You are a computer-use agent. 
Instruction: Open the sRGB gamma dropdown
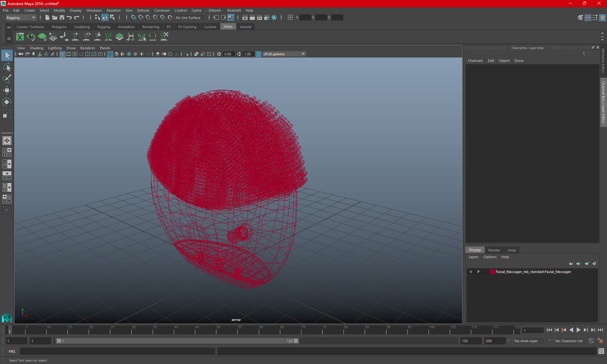(284, 54)
